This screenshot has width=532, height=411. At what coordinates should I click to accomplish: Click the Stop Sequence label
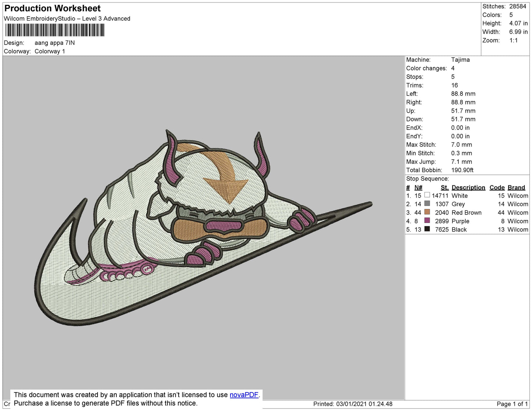pos(427,178)
